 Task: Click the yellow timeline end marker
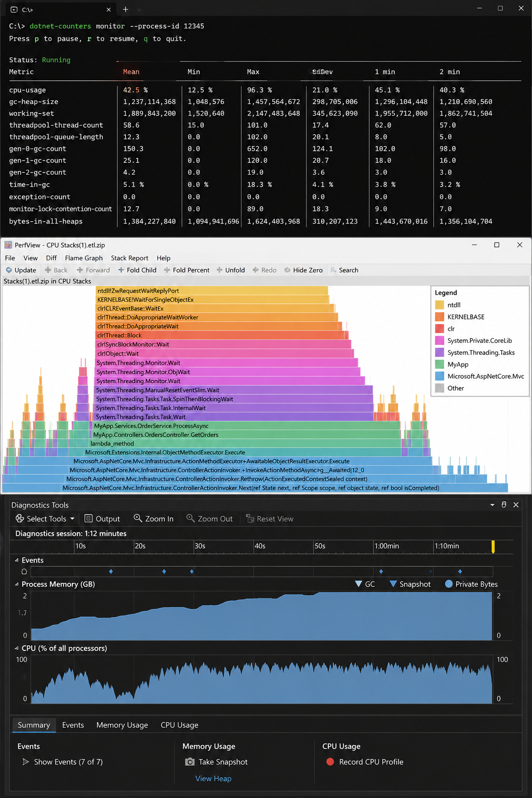[493, 547]
